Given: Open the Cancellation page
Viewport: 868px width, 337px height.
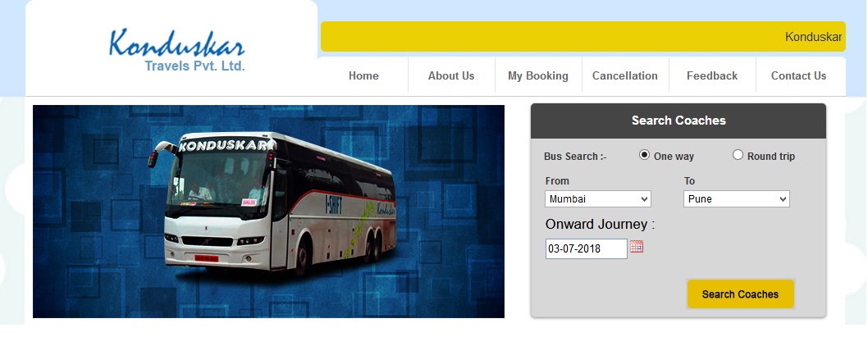Looking at the screenshot, I should pyautogui.click(x=625, y=75).
